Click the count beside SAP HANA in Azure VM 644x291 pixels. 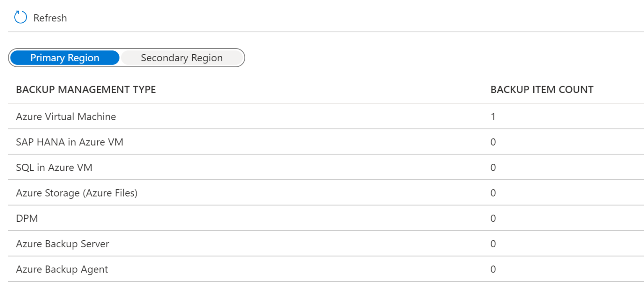493,142
